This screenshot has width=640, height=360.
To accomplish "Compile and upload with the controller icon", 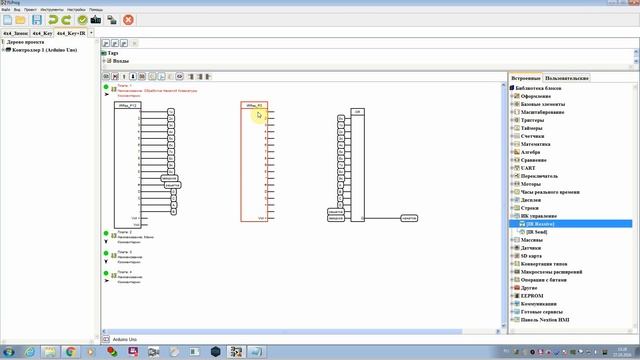I will (96, 20).
